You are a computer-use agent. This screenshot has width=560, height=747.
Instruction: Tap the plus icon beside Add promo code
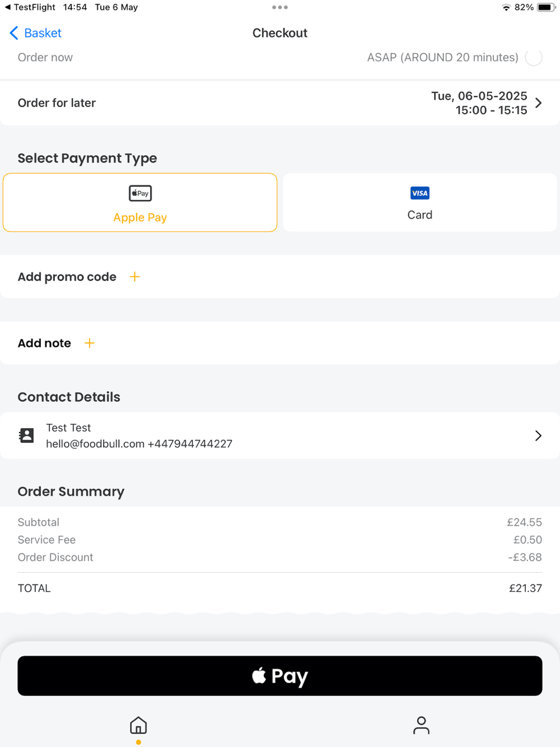click(135, 277)
